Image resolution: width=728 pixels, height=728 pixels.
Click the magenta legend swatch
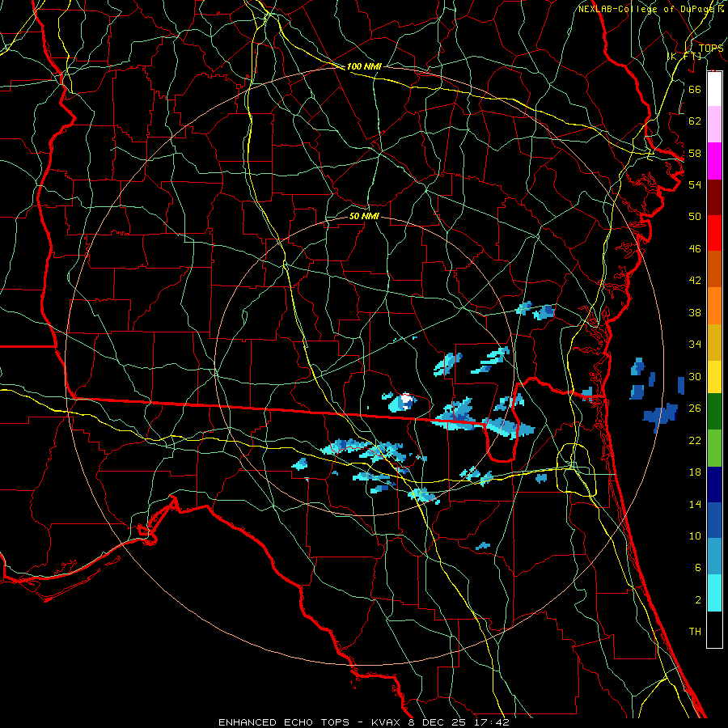pyautogui.click(x=714, y=161)
